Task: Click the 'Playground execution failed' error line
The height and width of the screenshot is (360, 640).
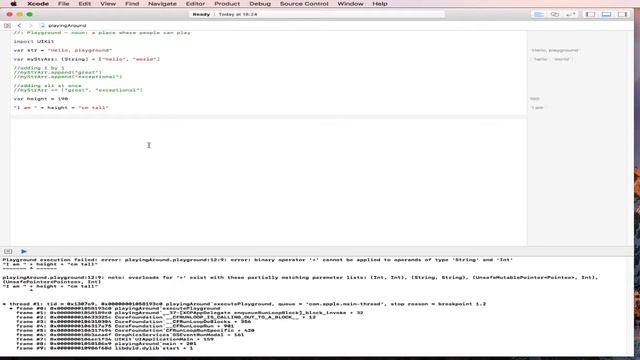Action: (x=258, y=260)
